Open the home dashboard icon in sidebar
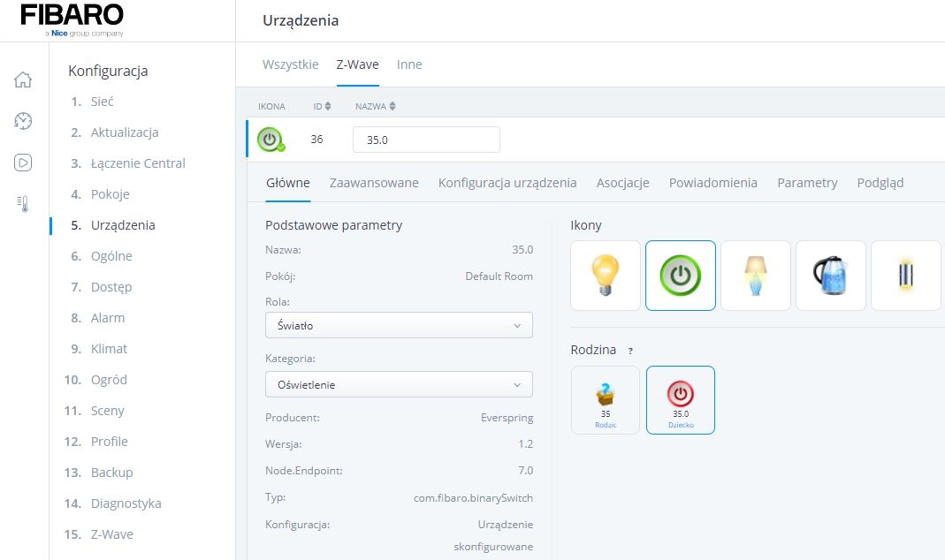The width and height of the screenshot is (945, 560). (x=23, y=79)
